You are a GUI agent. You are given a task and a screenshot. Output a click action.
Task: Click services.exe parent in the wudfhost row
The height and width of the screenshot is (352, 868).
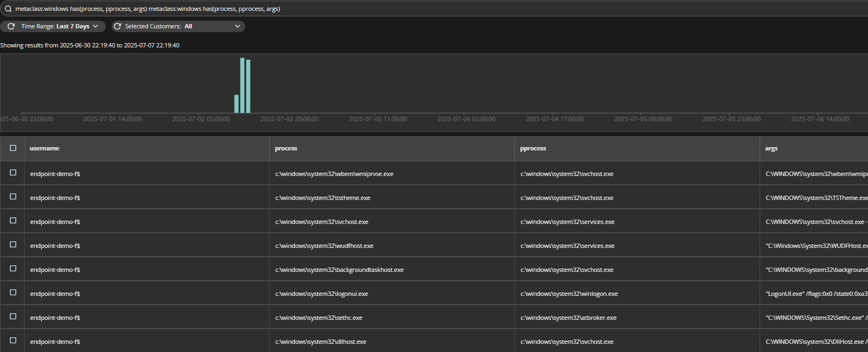[637, 246]
